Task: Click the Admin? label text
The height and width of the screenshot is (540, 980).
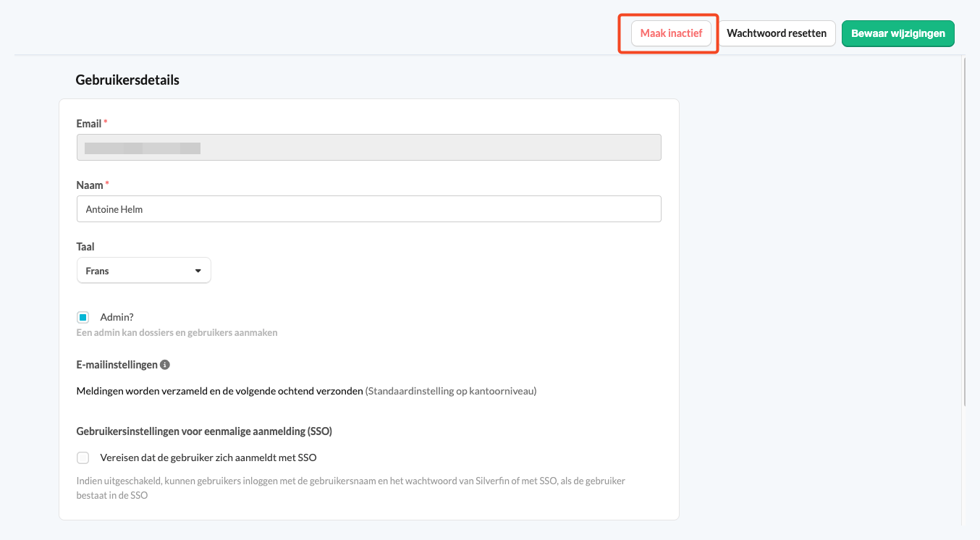Action: click(x=117, y=317)
